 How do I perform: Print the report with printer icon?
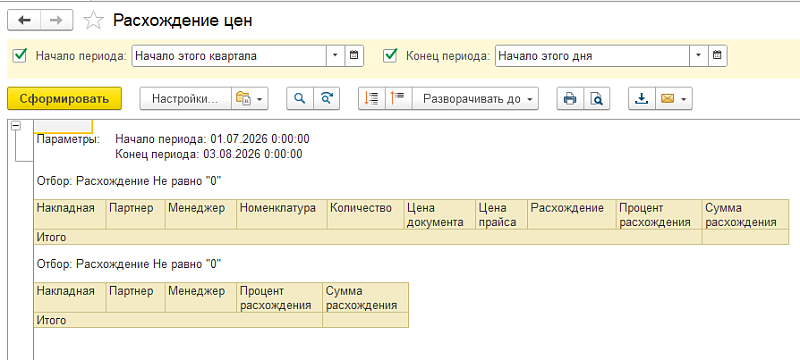pyautogui.click(x=569, y=99)
